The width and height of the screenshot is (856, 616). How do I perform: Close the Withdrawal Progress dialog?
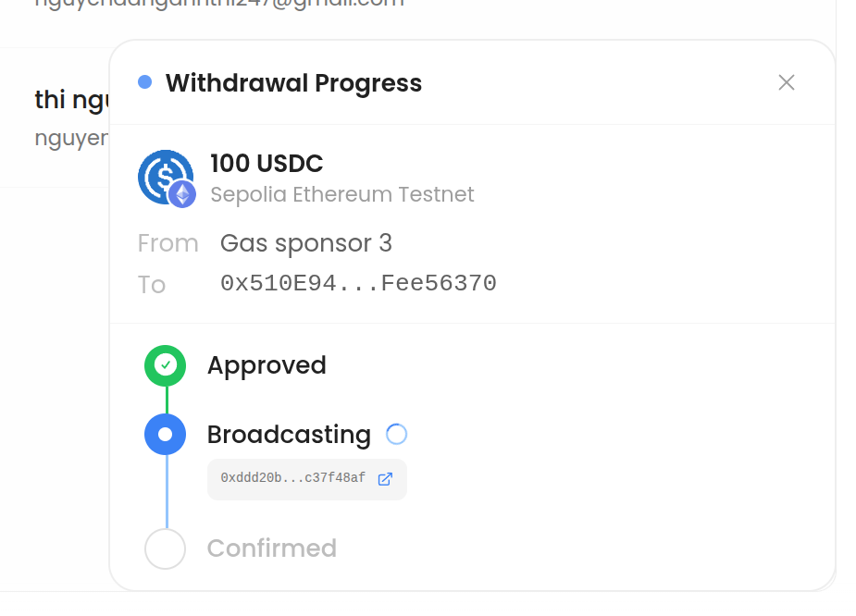pyautogui.click(x=787, y=82)
